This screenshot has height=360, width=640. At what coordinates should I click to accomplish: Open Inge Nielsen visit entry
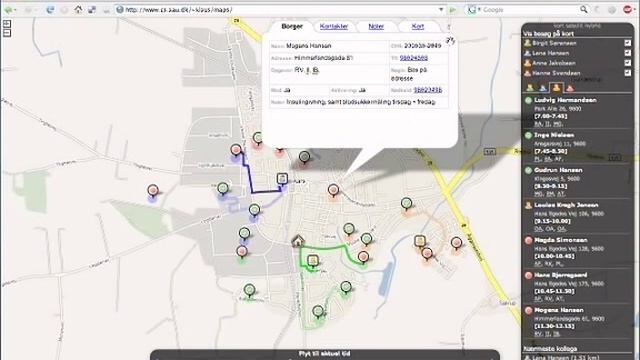point(577,147)
